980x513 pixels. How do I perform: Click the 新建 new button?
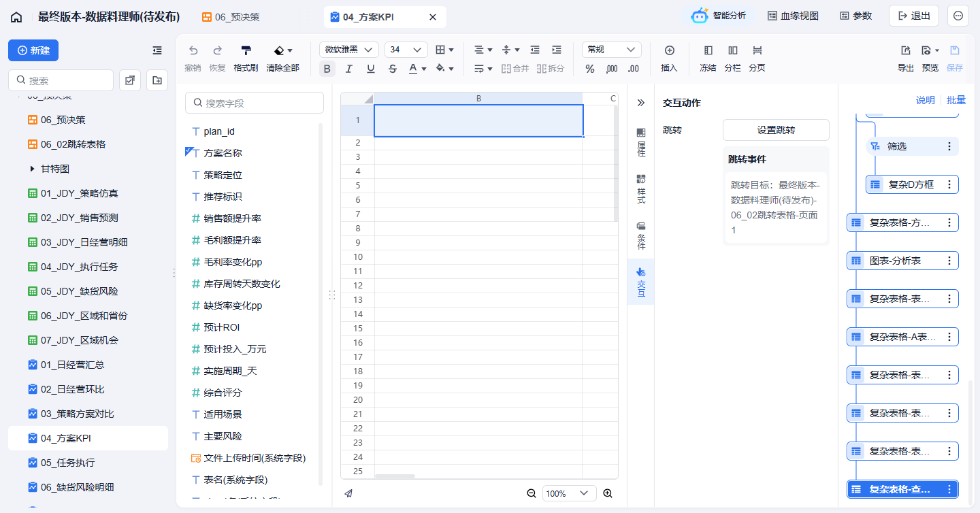[33, 50]
